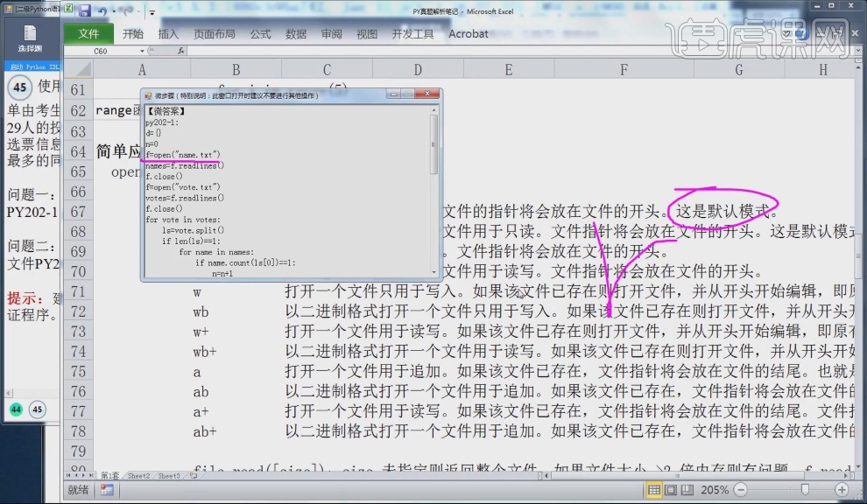Click the line names=f.readlines() in popup

(185, 165)
